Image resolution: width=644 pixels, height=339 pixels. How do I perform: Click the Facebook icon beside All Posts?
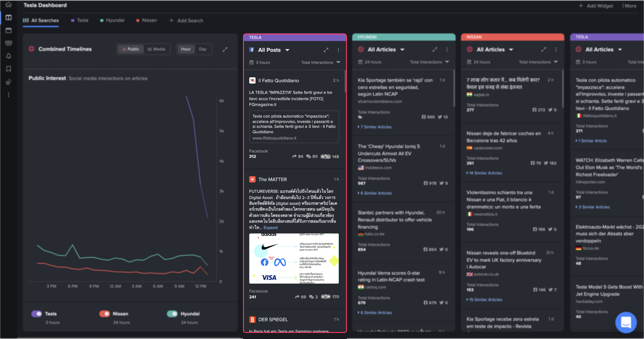pyautogui.click(x=252, y=50)
